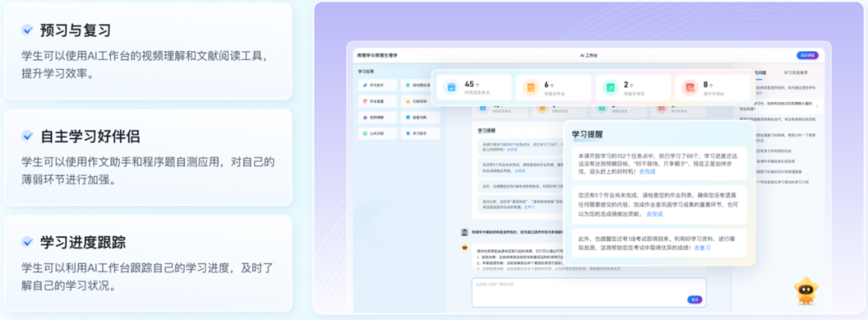This screenshot has width=868, height=320.
Task: Open the 作文助手 app in sidebar
Action: (x=378, y=85)
